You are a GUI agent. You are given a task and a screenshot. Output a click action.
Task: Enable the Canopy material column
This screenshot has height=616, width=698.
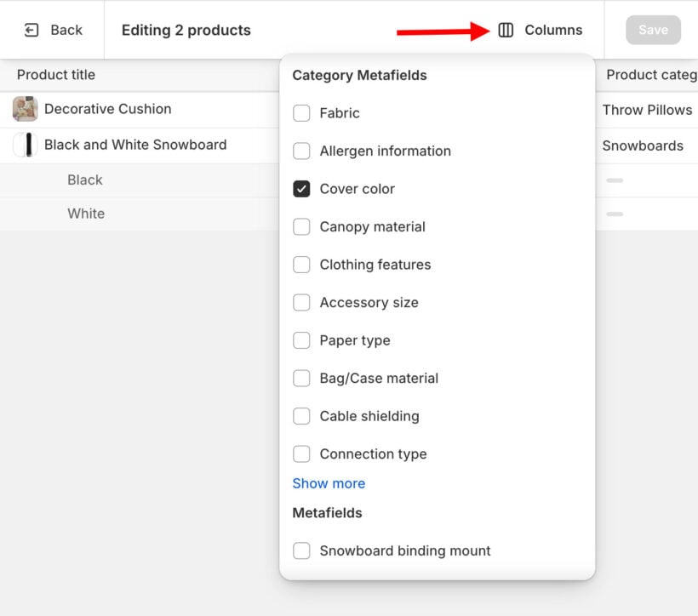pyautogui.click(x=301, y=226)
